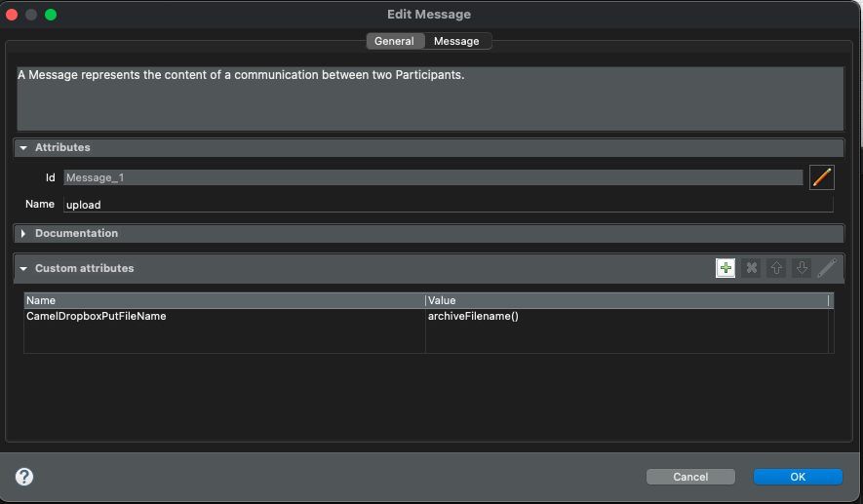Close the Edit Message window

pos(12,15)
